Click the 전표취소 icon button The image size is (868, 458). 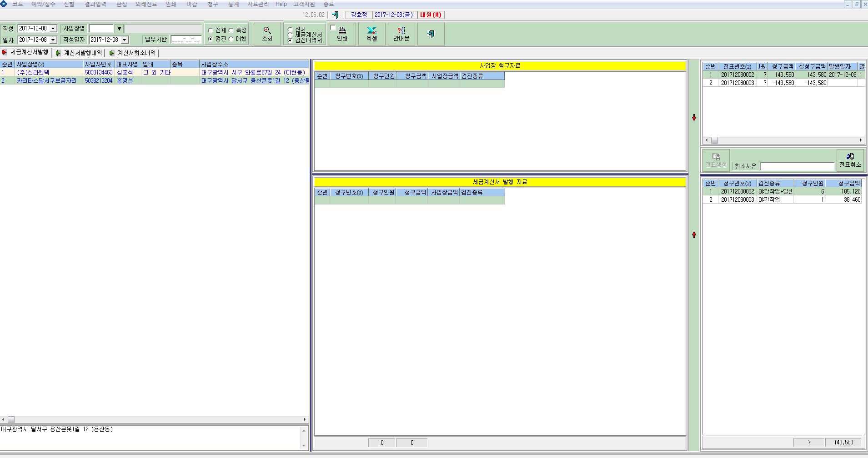pyautogui.click(x=850, y=160)
